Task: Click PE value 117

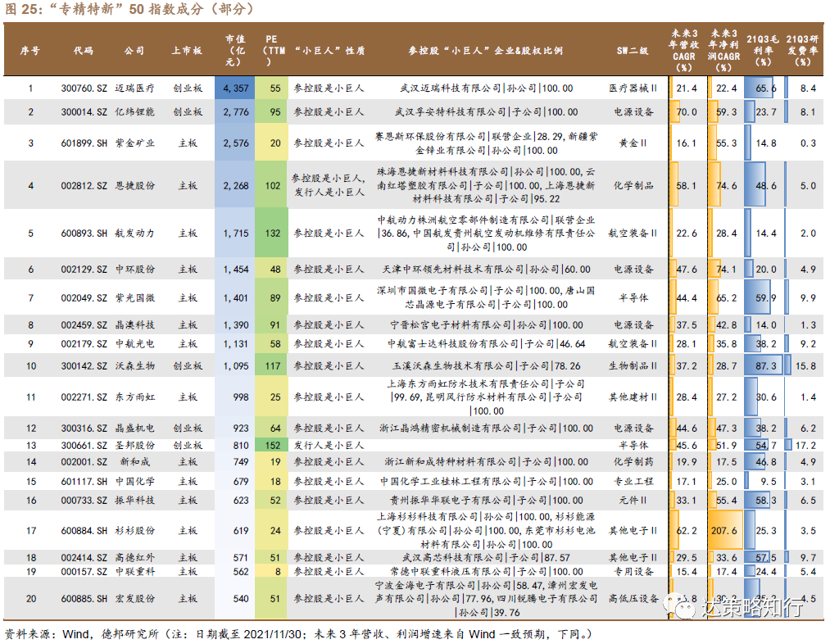Action: click(x=273, y=365)
